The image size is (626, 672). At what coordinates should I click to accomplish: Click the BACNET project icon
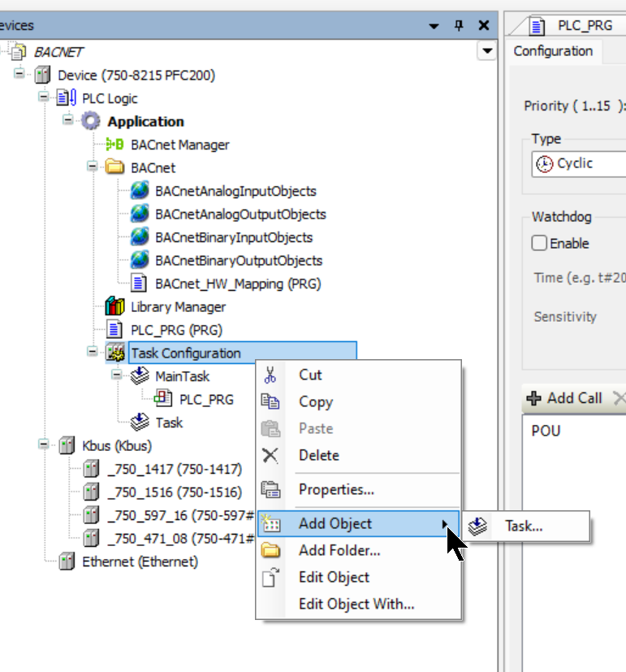click(x=19, y=52)
